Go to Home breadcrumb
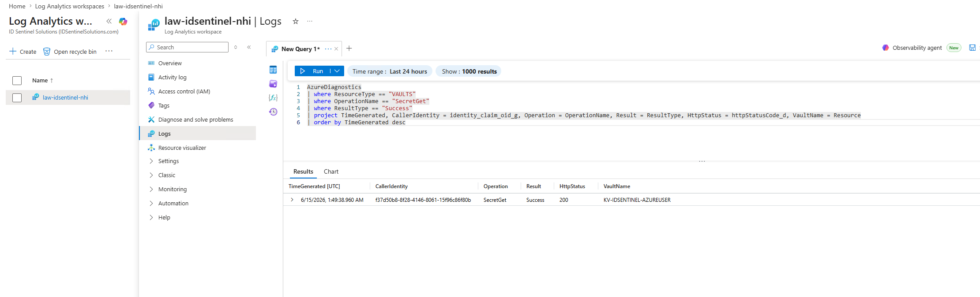 click(17, 6)
